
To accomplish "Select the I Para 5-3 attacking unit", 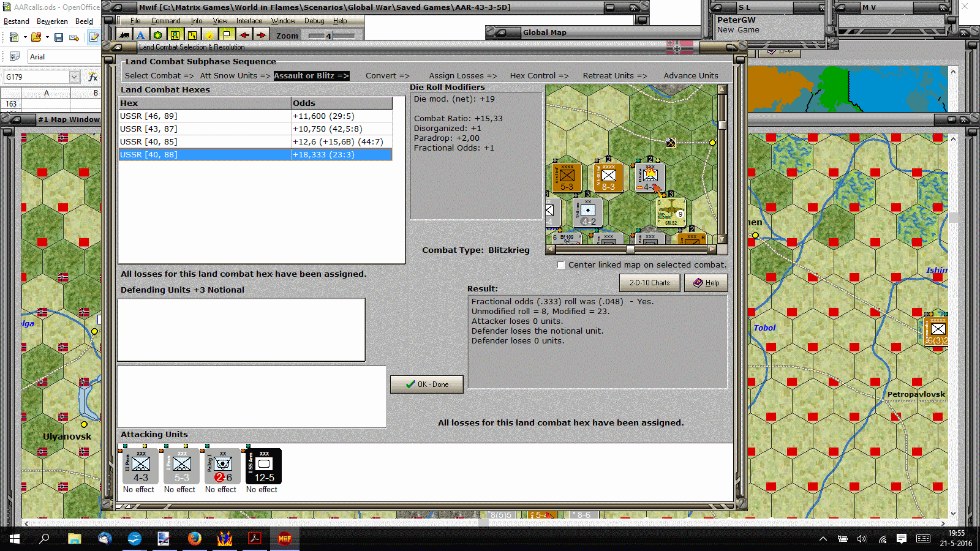I will point(181,467).
